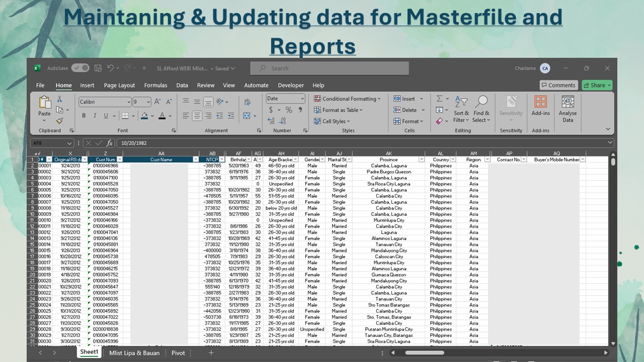Click the Percent Style icon
This screenshot has height=362, width=644.
pyautogui.click(x=289, y=110)
